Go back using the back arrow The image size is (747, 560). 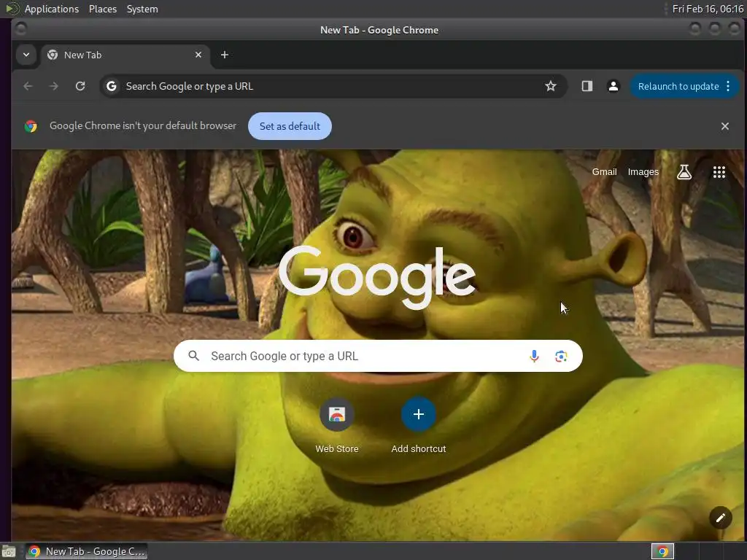click(x=28, y=86)
